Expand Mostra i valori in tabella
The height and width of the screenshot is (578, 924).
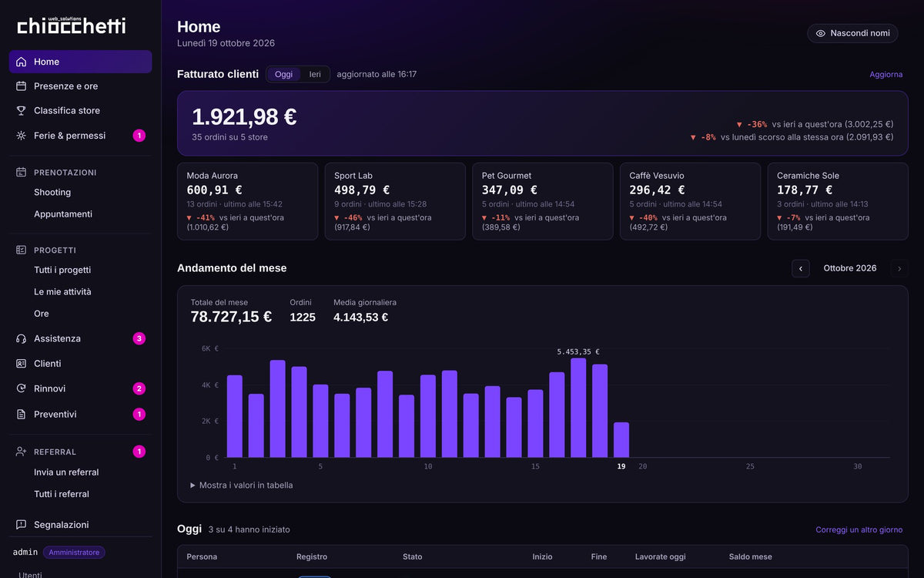242,486
